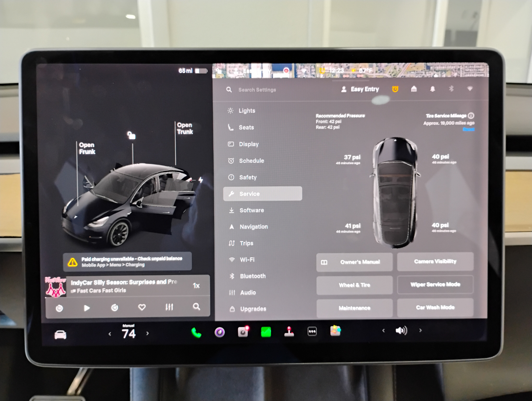Viewport: 532px width, 401px height.
Task: Open the arcade joystick app icon
Action: click(x=289, y=332)
